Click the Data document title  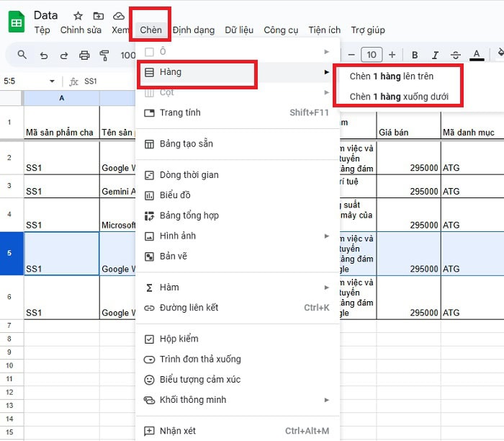[x=45, y=15]
